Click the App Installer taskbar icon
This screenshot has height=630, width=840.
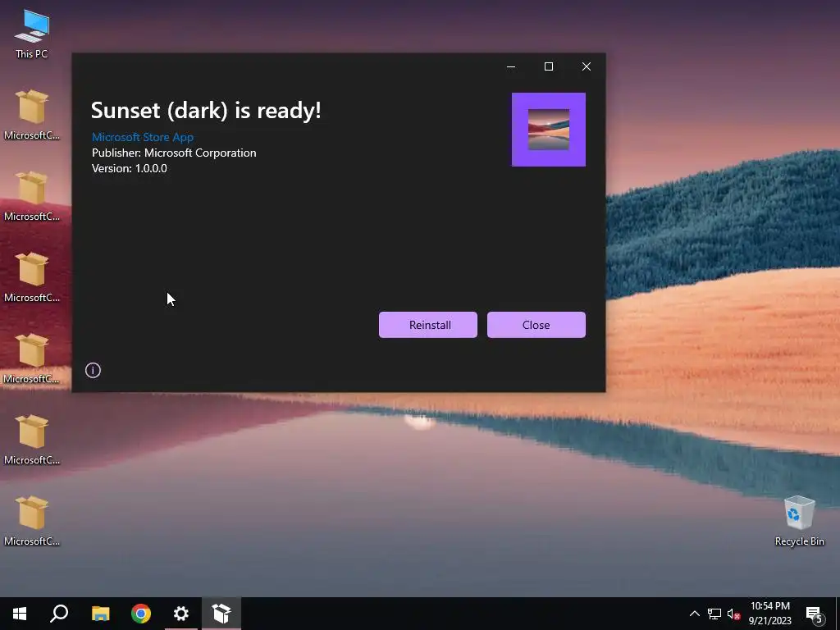coord(221,614)
